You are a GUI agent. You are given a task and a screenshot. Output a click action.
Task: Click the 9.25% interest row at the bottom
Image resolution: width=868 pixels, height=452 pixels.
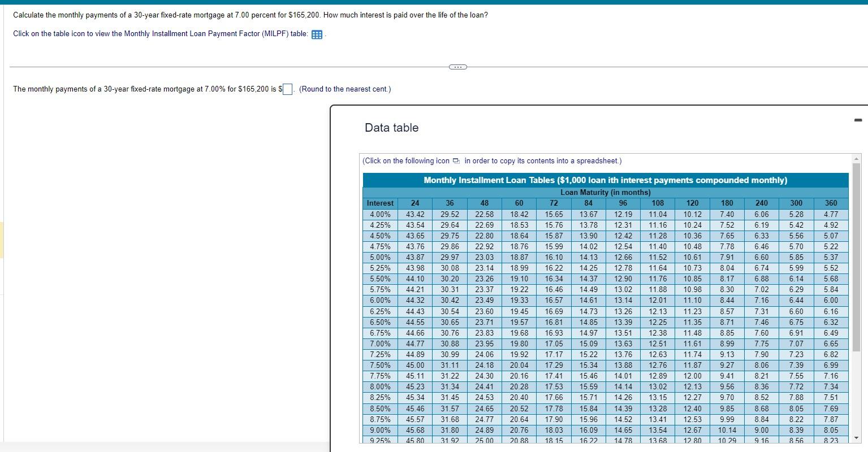(379, 441)
